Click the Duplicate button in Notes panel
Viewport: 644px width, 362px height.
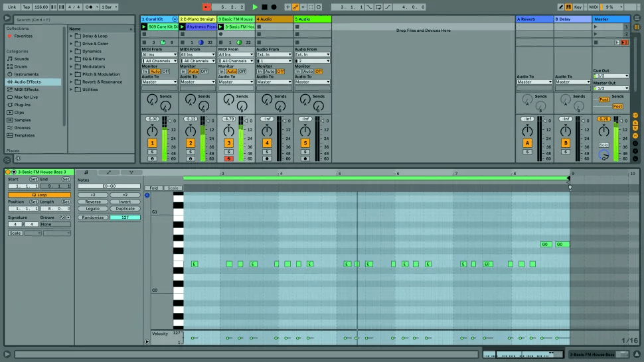click(125, 209)
